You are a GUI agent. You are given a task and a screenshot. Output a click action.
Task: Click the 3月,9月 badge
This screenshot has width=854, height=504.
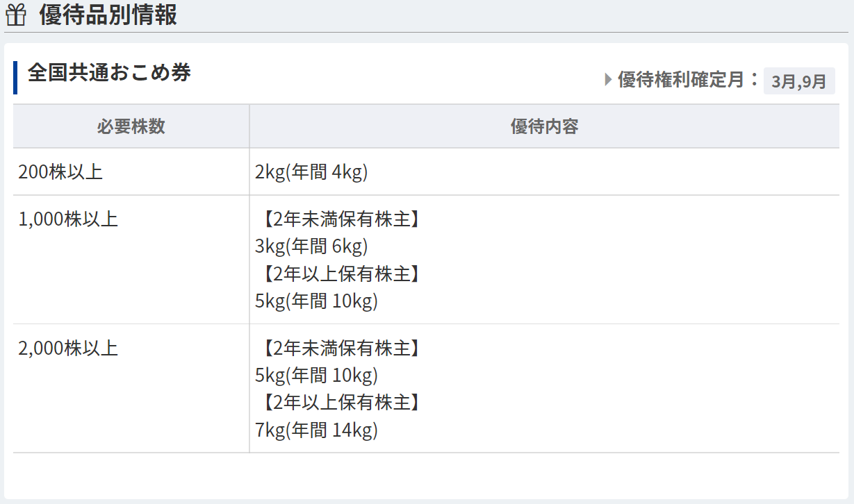pyautogui.click(x=799, y=81)
